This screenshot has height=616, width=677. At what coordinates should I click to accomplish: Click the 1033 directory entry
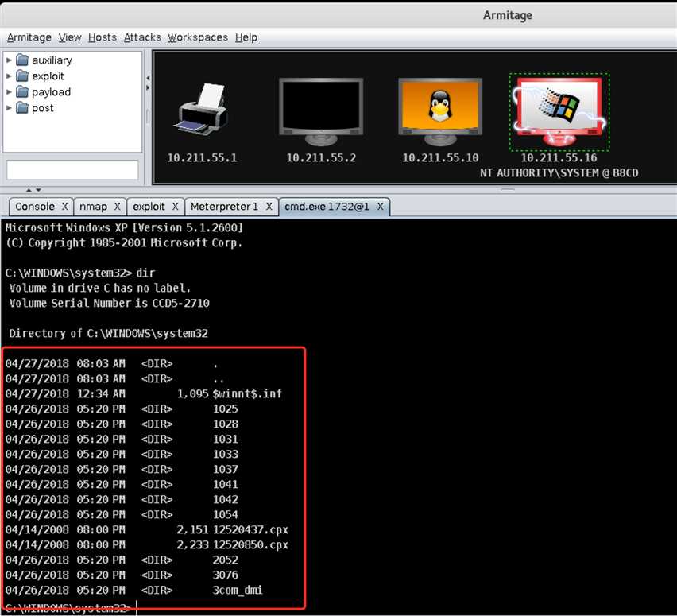coord(226,454)
